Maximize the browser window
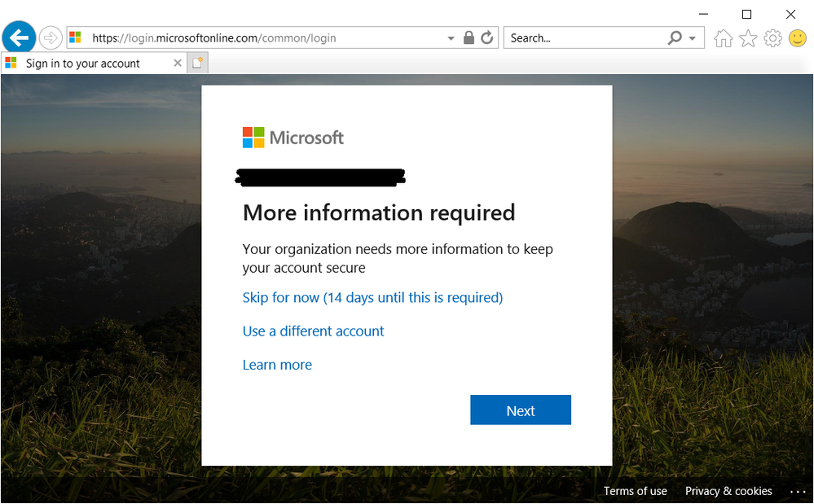The height and width of the screenshot is (504, 814). [x=746, y=14]
